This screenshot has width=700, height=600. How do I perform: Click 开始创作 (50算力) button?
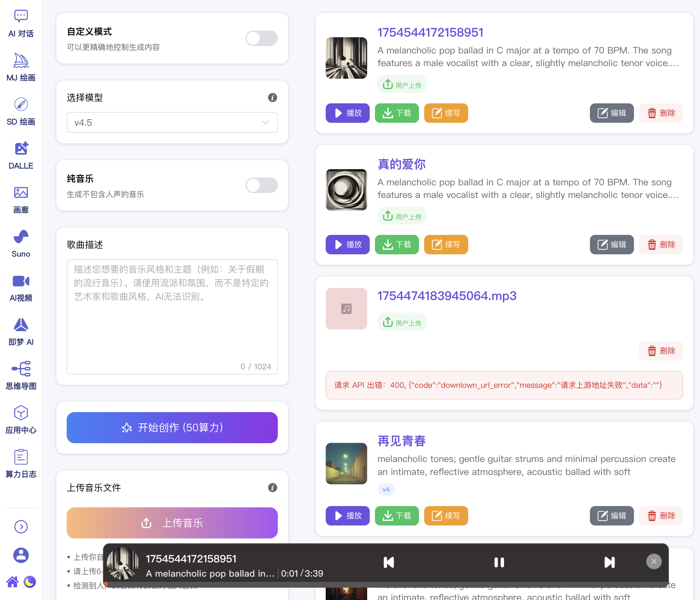(172, 427)
